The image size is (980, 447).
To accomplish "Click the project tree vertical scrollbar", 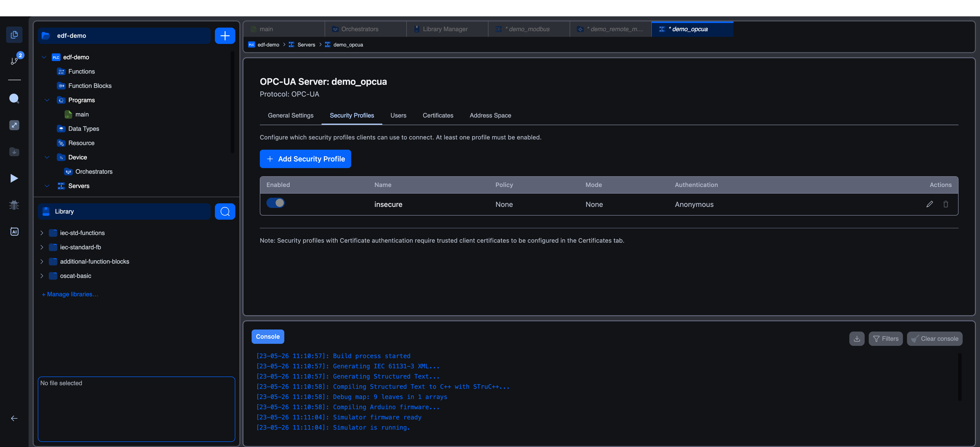I will [232, 102].
